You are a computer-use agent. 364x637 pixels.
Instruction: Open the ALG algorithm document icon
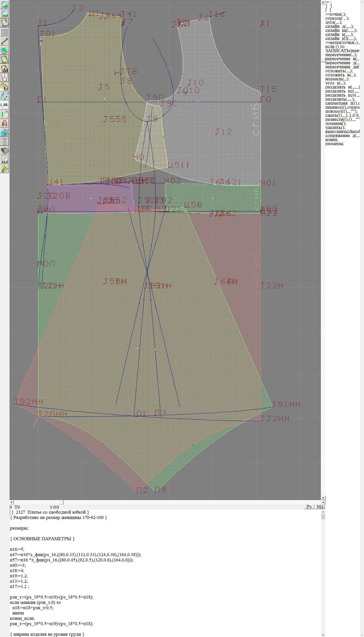click(x=5, y=160)
